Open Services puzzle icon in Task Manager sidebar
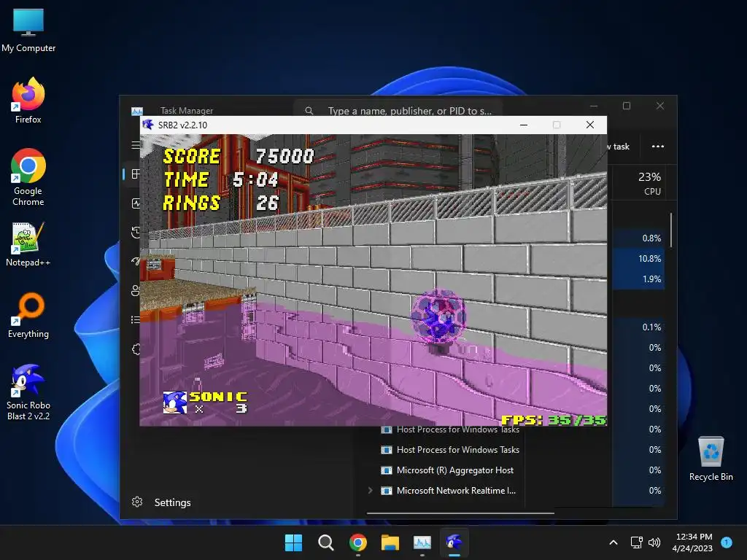 (136, 349)
